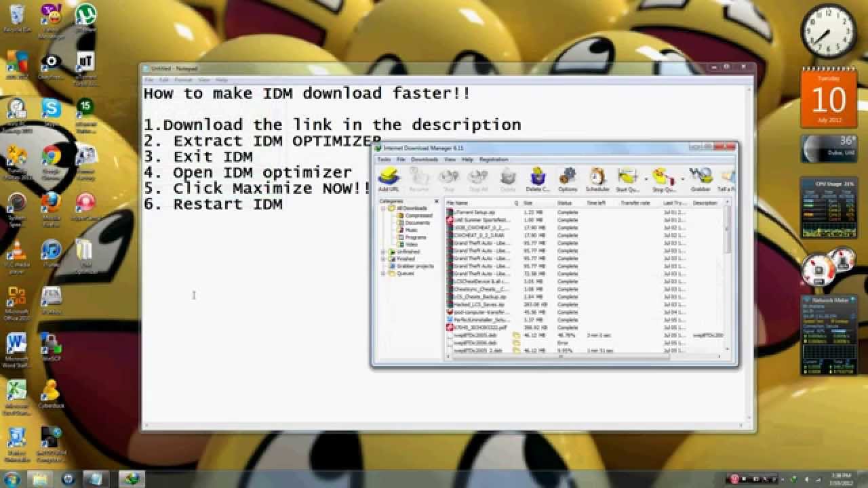The height and width of the screenshot is (488, 868).
Task: Open the Format menu in Notepad
Action: click(x=183, y=80)
